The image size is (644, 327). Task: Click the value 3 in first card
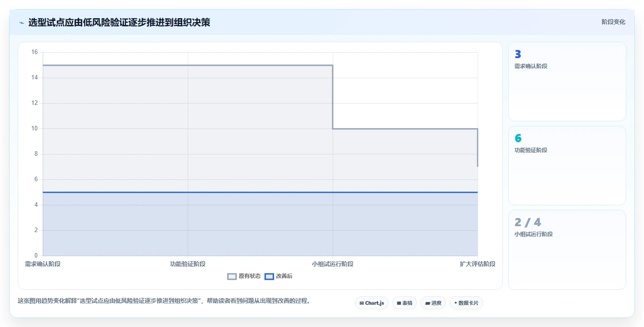click(518, 54)
